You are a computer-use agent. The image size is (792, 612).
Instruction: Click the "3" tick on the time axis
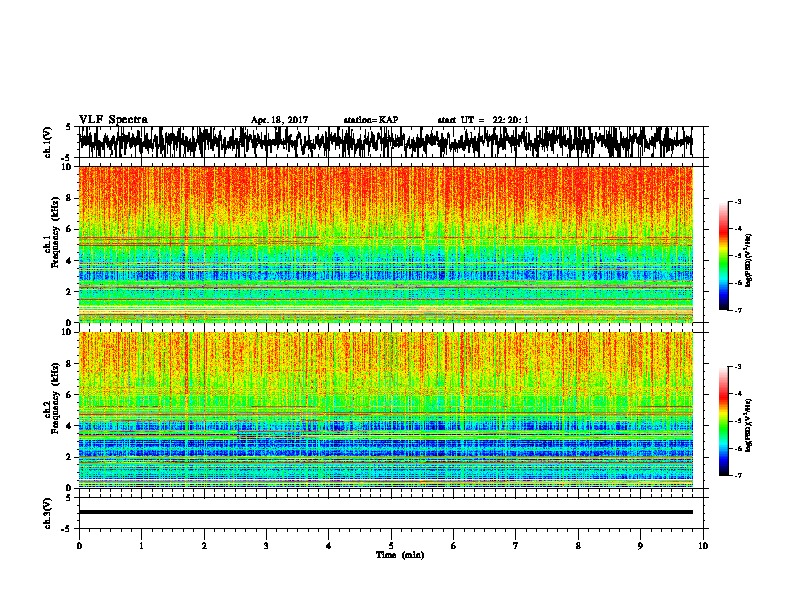[266, 546]
